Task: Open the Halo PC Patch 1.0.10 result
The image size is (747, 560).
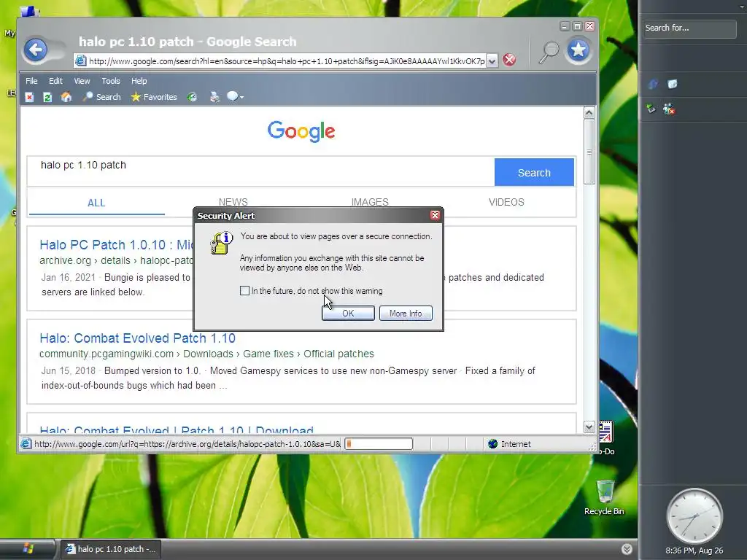Action: point(116,245)
